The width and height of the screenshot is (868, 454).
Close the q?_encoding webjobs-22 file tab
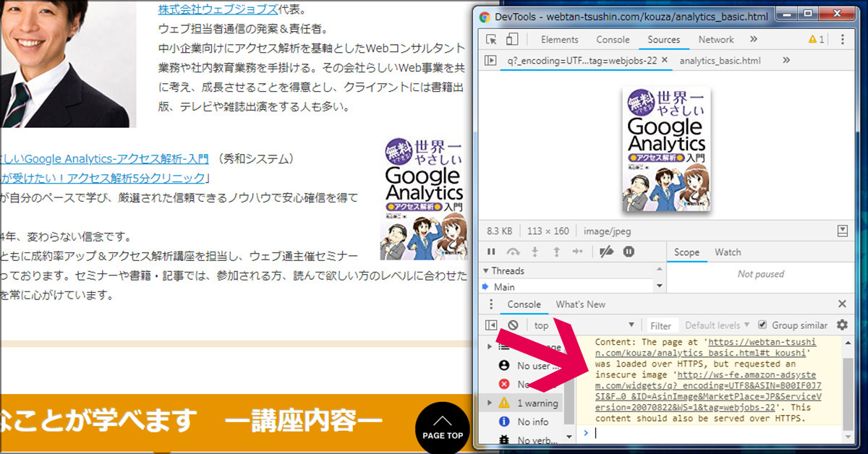coord(665,61)
